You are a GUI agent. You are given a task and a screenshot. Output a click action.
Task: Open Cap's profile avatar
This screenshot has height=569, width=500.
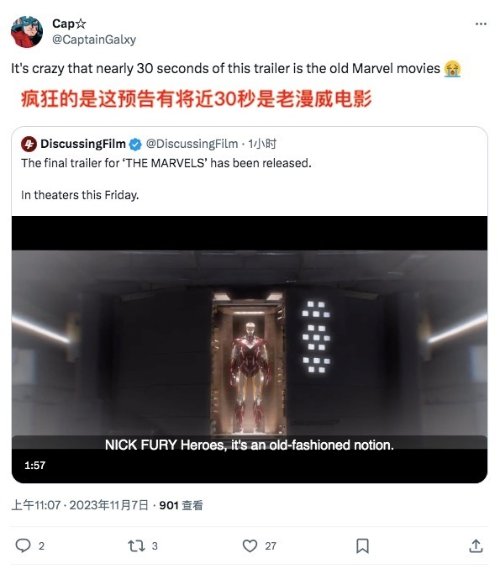tap(27, 32)
